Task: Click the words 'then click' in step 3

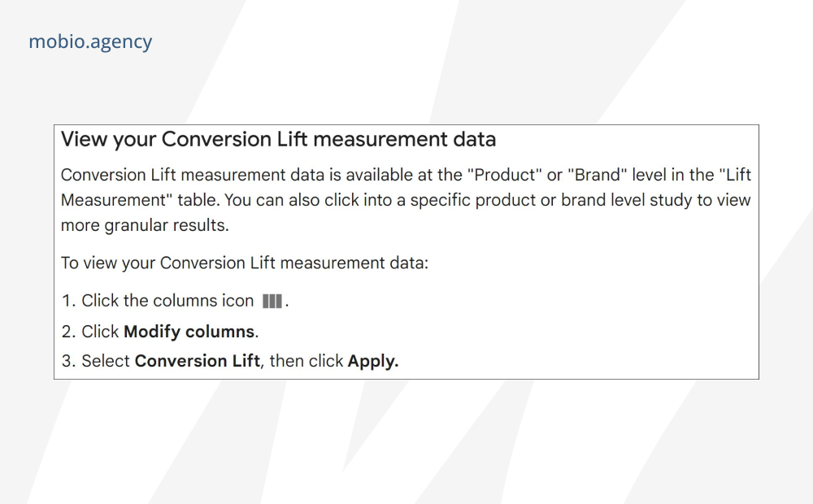Action: point(307,361)
